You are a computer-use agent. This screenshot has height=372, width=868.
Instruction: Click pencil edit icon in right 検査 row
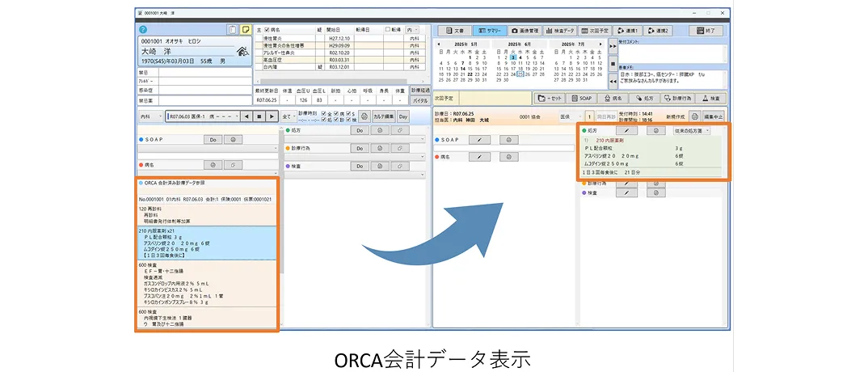coord(627,192)
